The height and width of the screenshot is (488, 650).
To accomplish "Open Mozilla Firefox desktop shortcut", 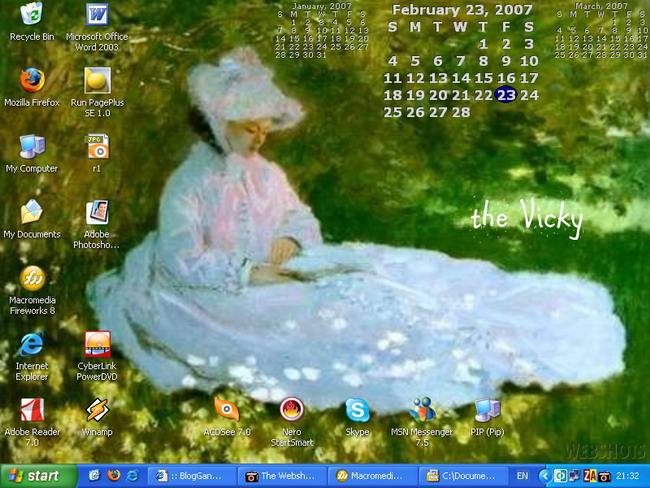I will (x=32, y=87).
